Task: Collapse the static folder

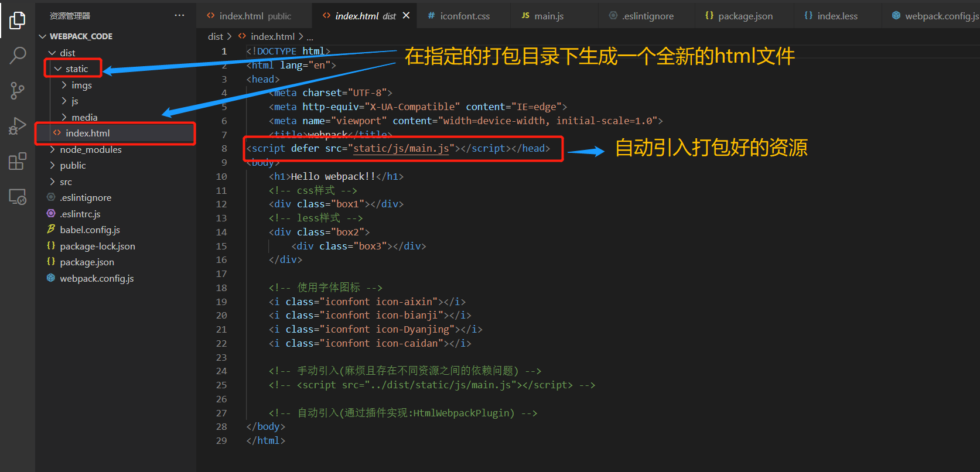Action: click(x=58, y=69)
